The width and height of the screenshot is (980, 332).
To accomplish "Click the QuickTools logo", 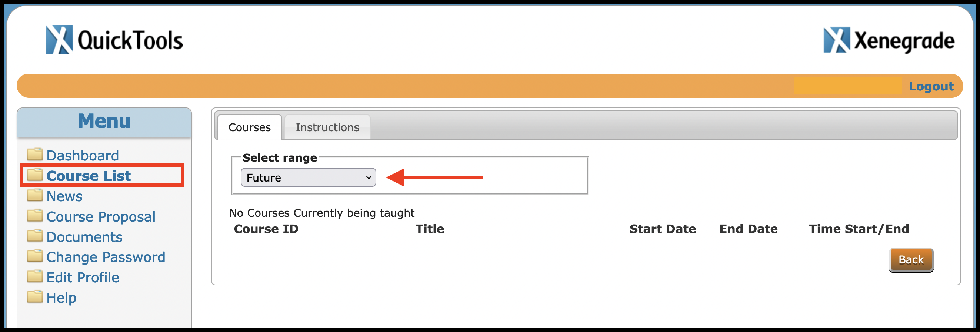I will click(x=113, y=40).
